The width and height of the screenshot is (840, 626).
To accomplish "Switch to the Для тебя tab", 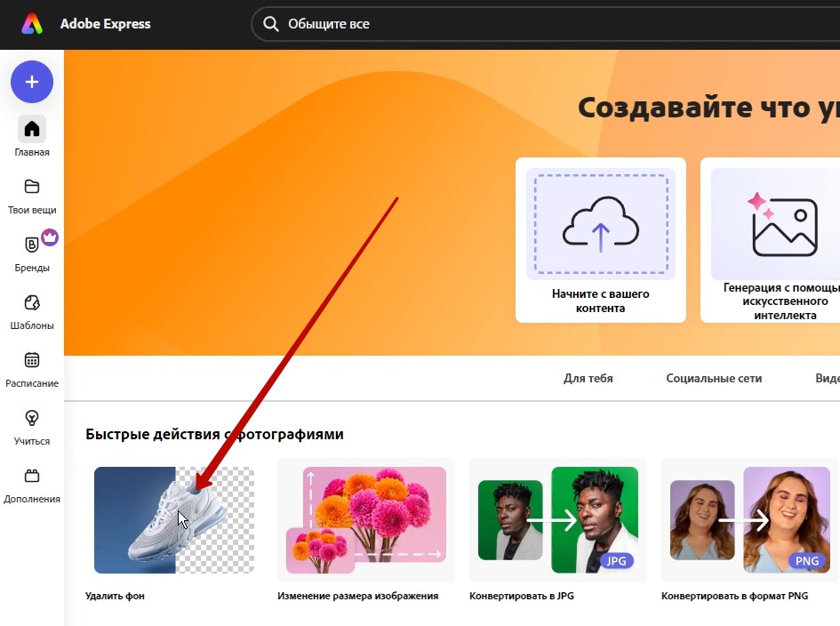I will click(x=588, y=378).
